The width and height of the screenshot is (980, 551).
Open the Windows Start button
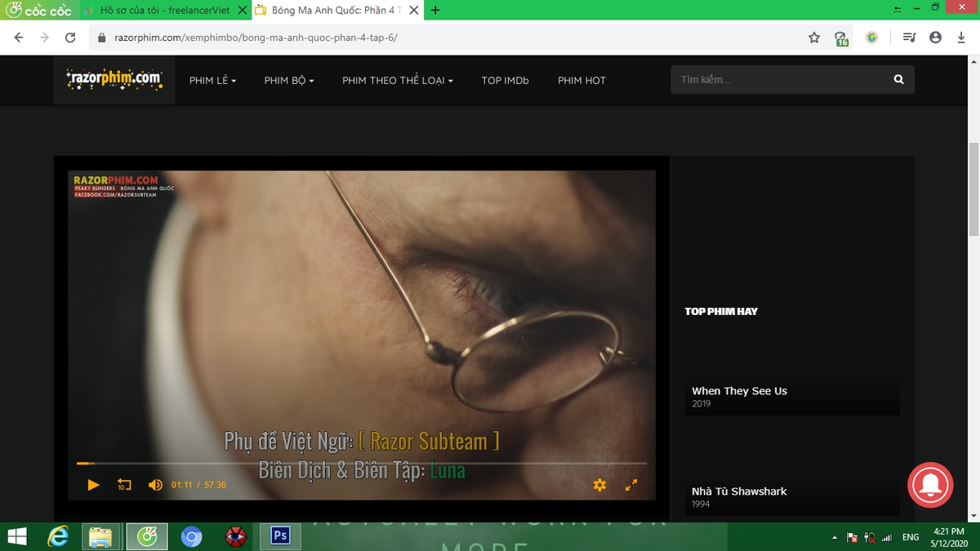(16, 536)
